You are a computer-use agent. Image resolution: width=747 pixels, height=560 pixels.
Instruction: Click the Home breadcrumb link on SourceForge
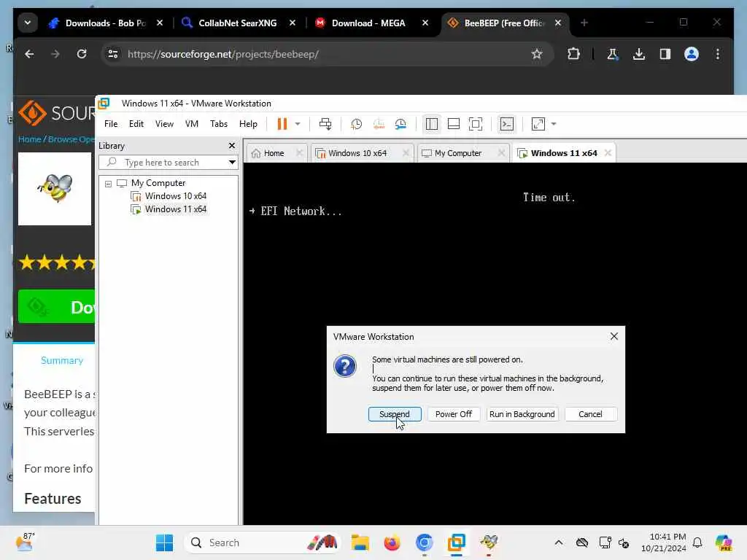(29, 139)
